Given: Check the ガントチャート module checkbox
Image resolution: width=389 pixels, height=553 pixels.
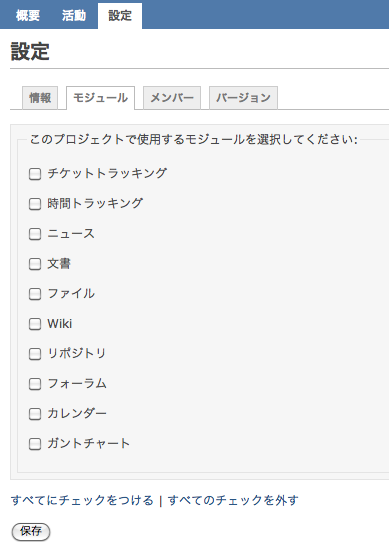Looking at the screenshot, I should coord(35,444).
